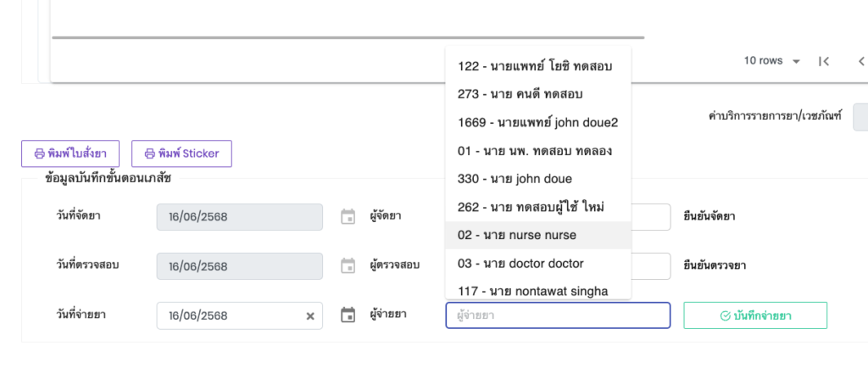Click the horizontal scrollbar above the table footer

(x=348, y=37)
